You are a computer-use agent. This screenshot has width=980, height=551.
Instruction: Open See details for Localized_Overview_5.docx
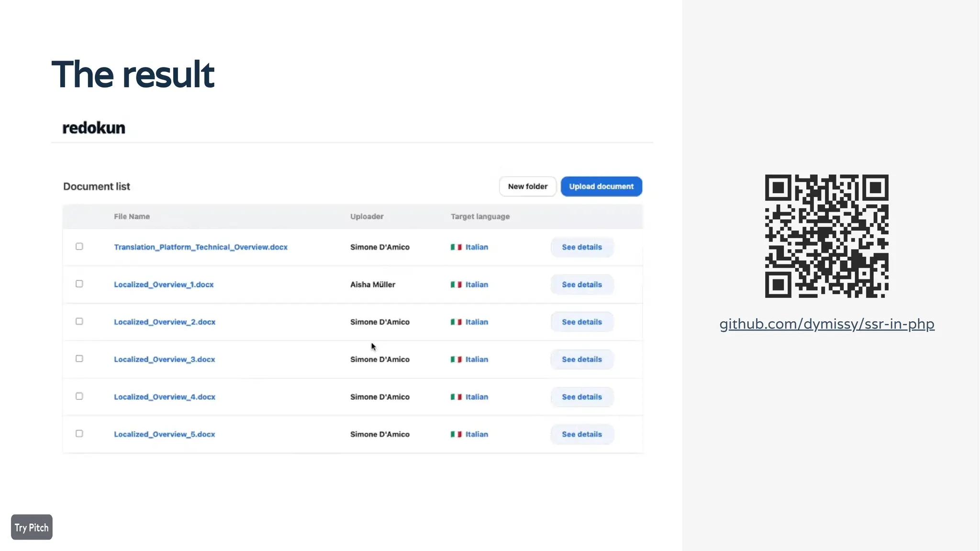[x=582, y=434]
